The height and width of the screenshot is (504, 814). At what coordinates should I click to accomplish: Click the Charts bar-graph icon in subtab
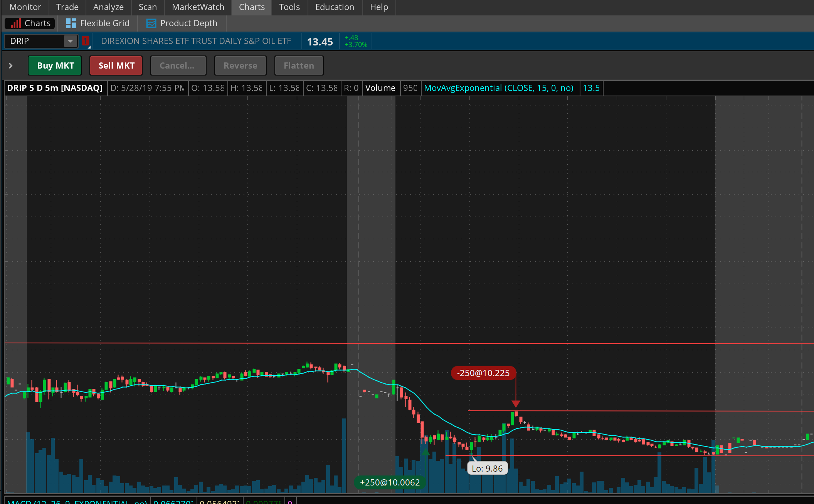(x=15, y=24)
